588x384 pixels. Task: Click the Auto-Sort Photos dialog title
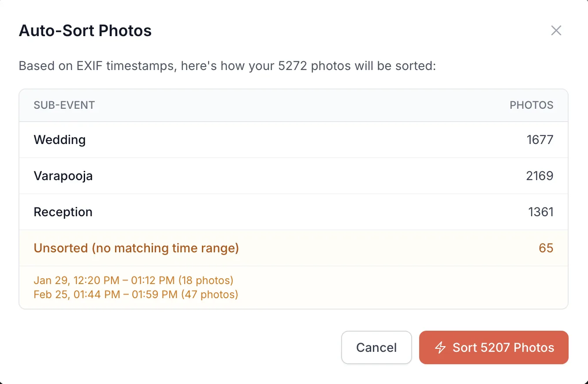coord(85,30)
